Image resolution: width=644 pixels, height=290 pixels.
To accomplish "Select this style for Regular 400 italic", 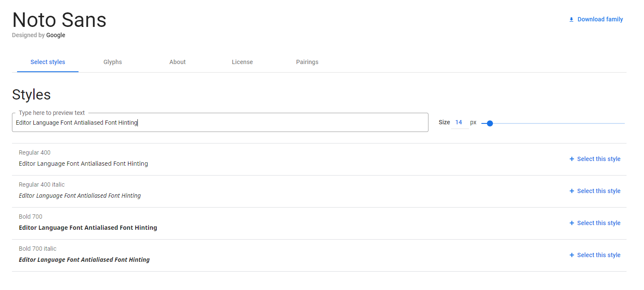I will click(595, 191).
